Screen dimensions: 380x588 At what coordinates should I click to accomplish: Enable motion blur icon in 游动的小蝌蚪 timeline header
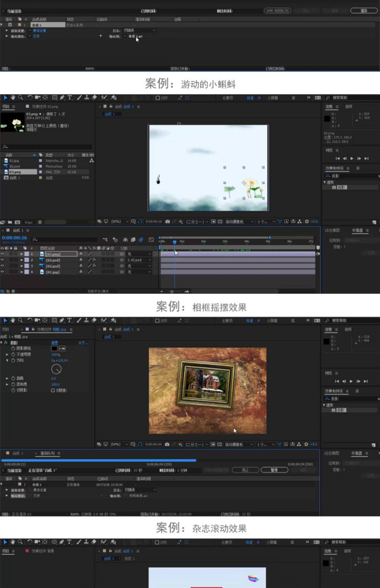coord(141,240)
